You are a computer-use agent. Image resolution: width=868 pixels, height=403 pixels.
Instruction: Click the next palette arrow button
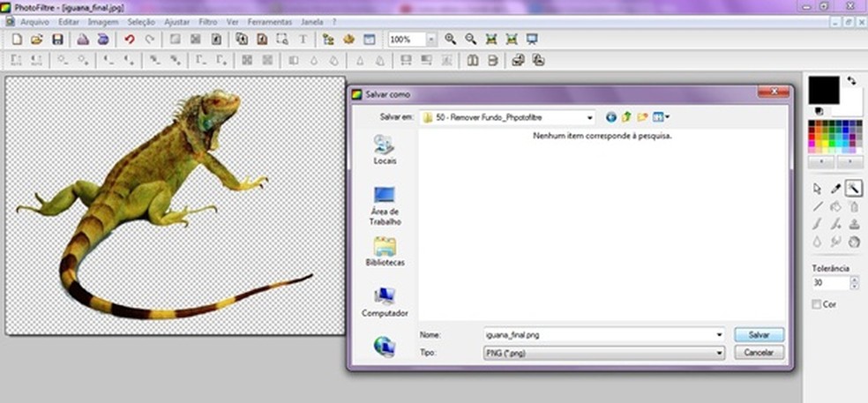849,162
